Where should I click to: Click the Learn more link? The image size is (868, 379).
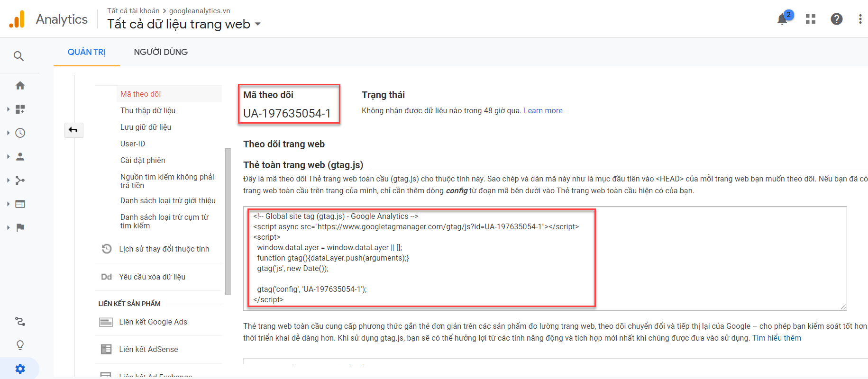pyautogui.click(x=543, y=110)
